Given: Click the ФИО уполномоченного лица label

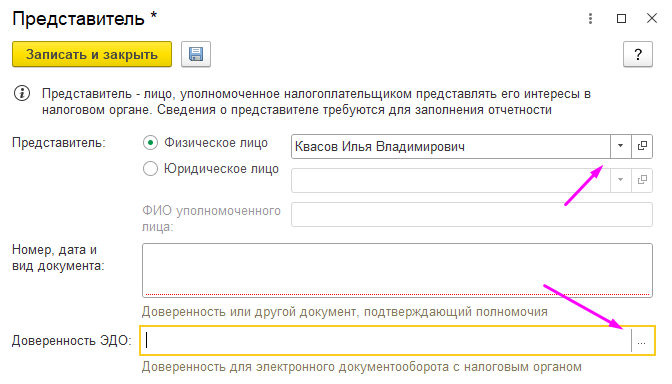Looking at the screenshot, I should point(211,219).
